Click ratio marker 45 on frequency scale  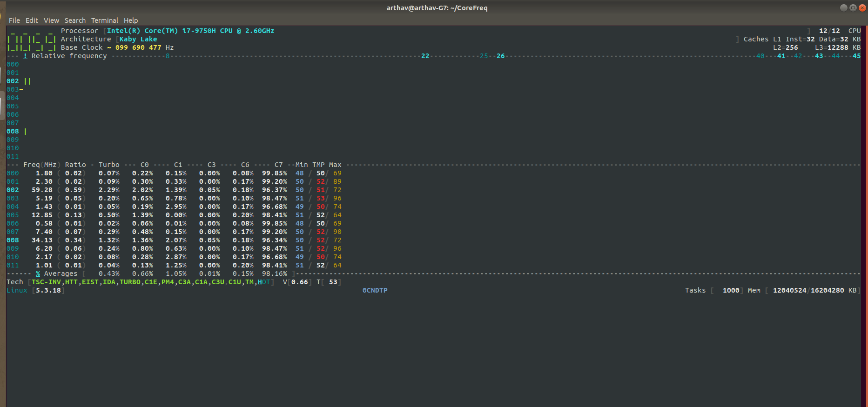pyautogui.click(x=857, y=56)
